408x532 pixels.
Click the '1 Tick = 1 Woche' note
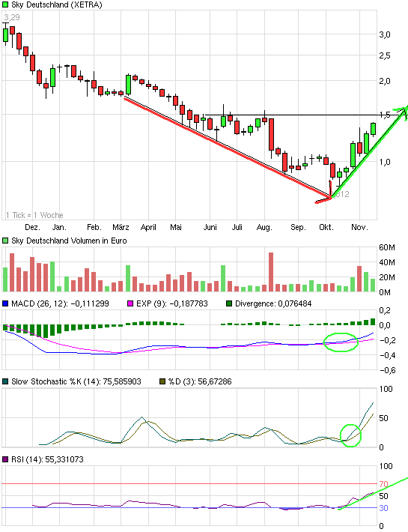[34, 215]
